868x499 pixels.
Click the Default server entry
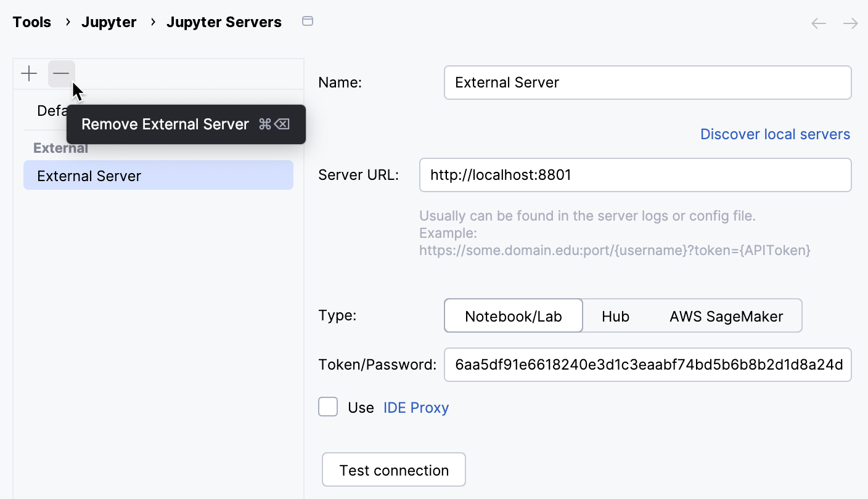(52, 110)
